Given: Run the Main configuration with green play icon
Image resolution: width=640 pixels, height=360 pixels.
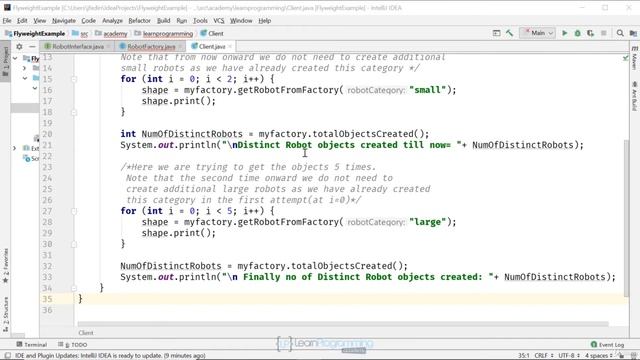Looking at the screenshot, I should point(564,33).
